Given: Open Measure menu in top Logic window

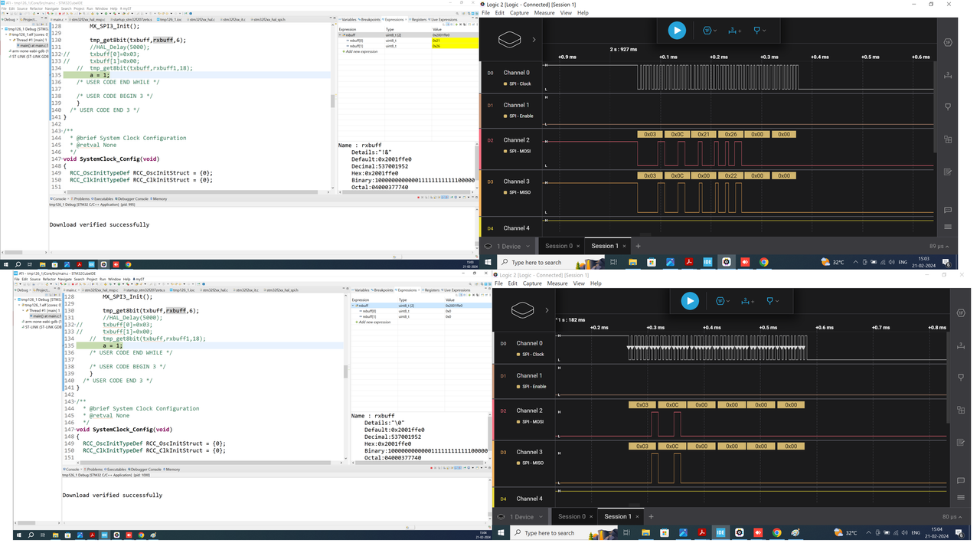Looking at the screenshot, I should (544, 13).
